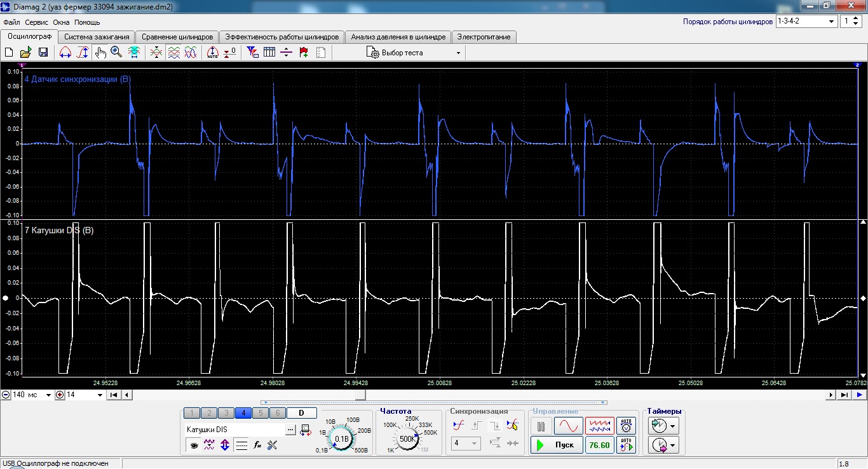Open the Катушки DIS sensor browse button
The image size is (868, 469).
(291, 430)
